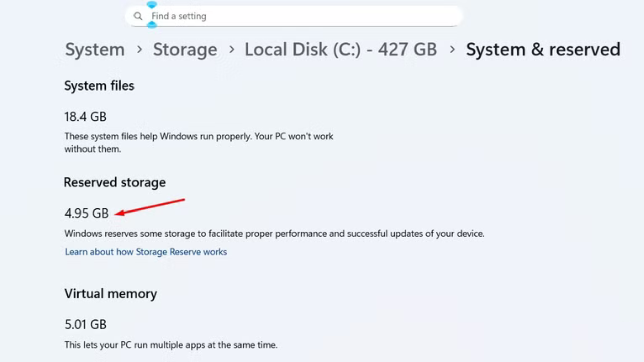Click the 18.4 GB system files value
This screenshot has height=362, width=644.
(x=86, y=117)
